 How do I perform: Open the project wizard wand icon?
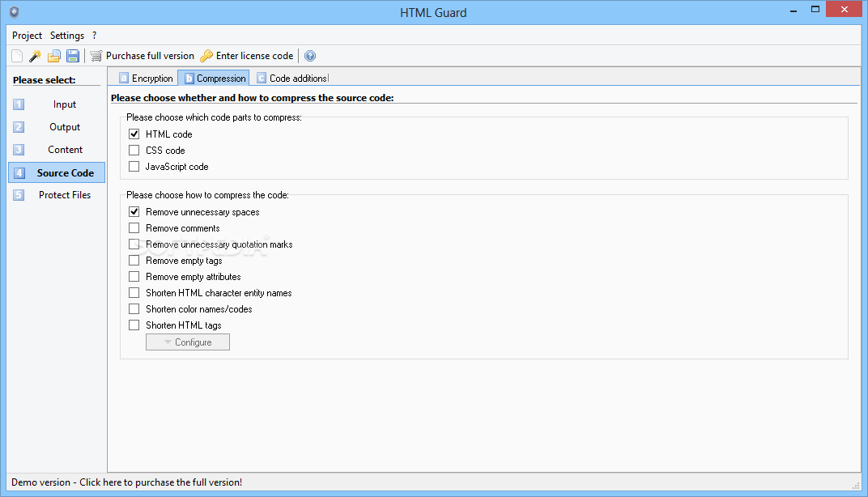pos(36,56)
